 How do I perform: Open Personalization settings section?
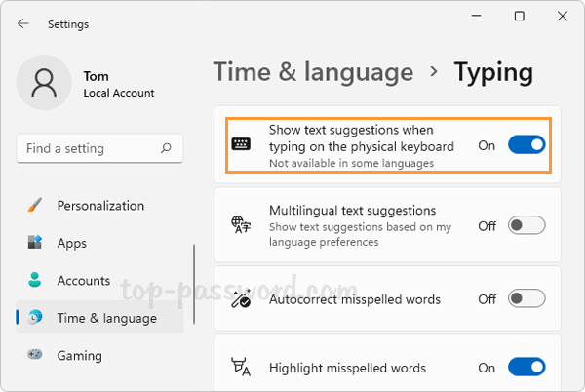pos(100,206)
